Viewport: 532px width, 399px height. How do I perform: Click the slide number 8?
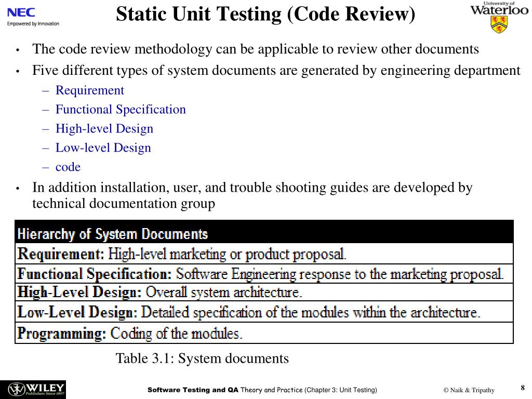tap(523, 388)
